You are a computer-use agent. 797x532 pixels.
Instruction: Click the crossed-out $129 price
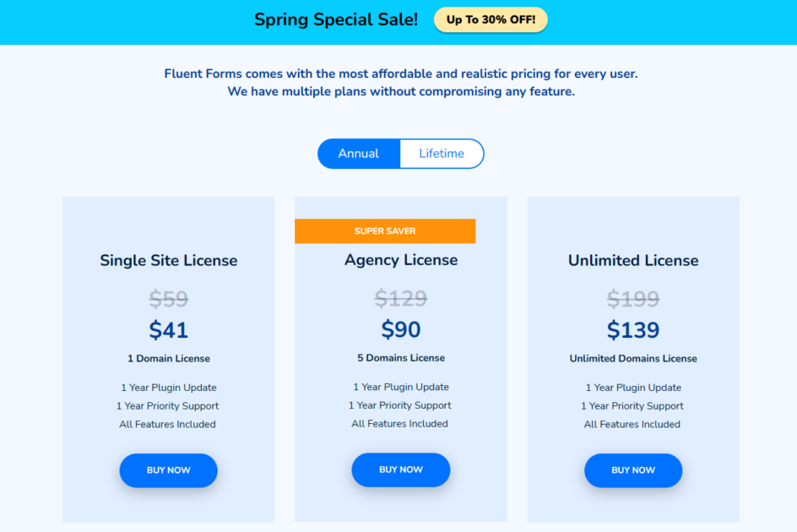pos(401,298)
